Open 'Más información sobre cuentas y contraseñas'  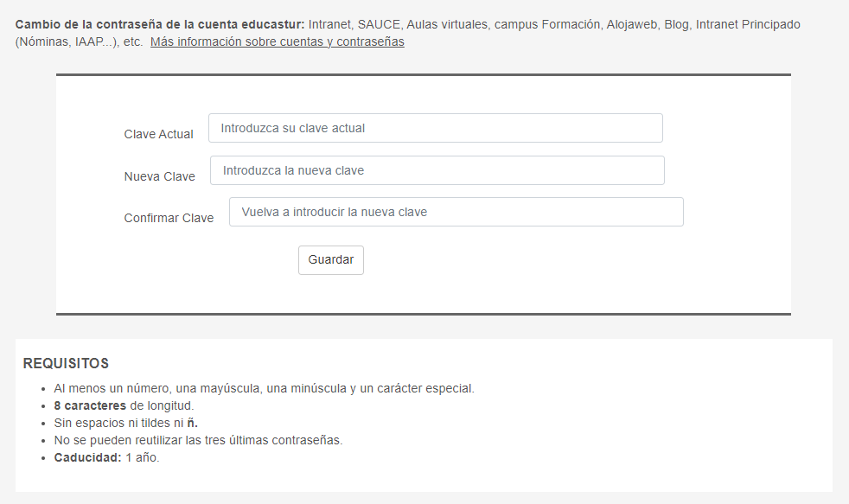coord(278,41)
